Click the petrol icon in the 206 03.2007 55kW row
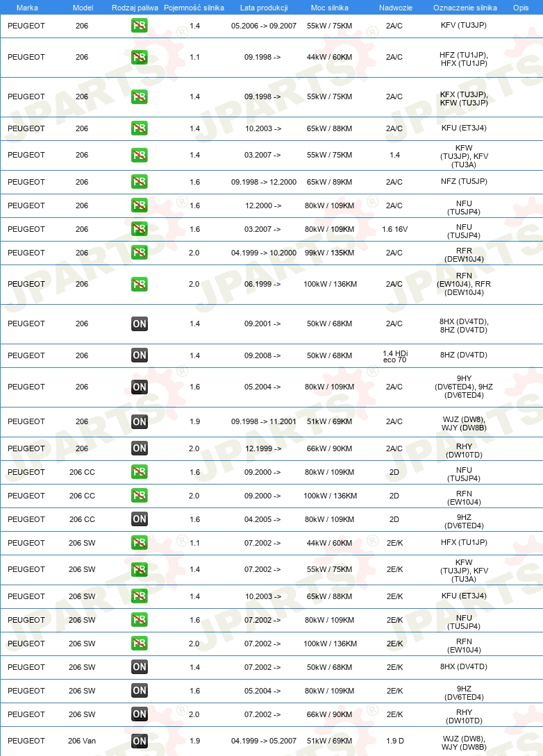Screen dimensions: 543x756 coord(140,155)
